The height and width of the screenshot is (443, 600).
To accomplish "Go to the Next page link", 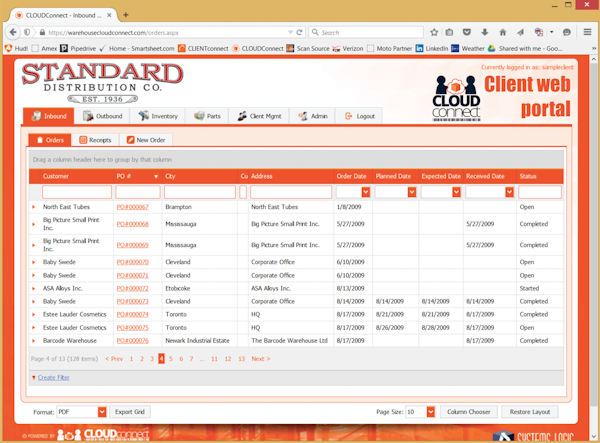I will tap(261, 359).
